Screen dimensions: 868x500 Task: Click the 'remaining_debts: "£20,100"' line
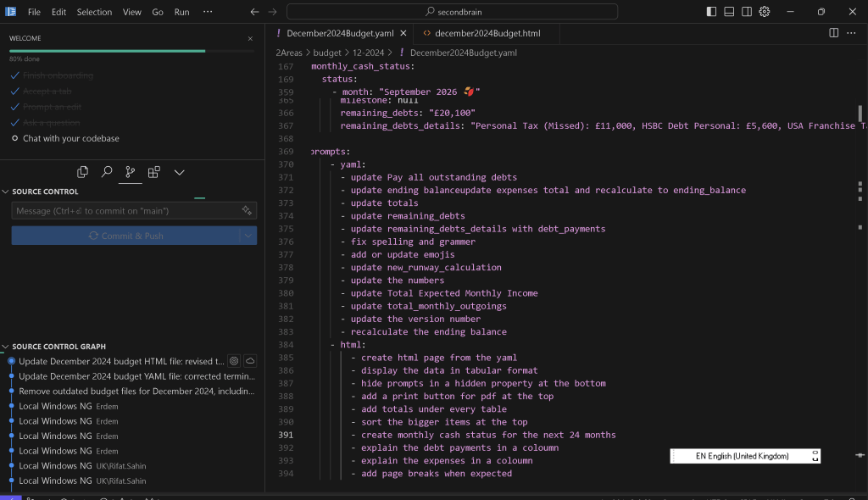(408, 113)
